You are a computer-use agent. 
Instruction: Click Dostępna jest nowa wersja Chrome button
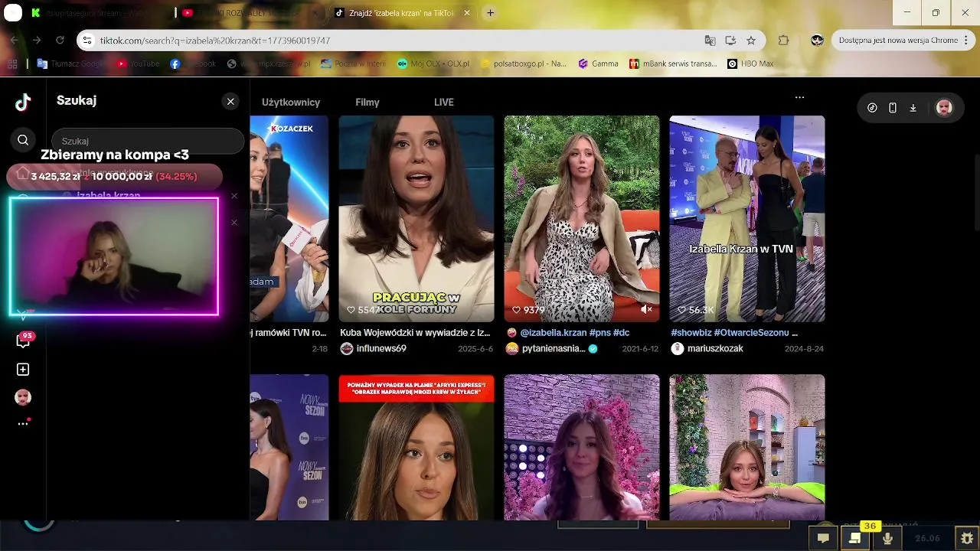point(898,41)
